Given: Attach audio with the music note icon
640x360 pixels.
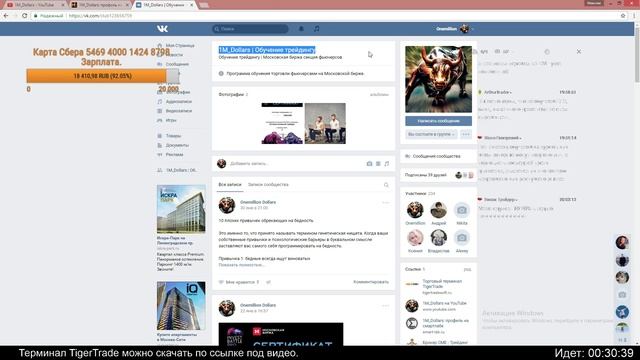Looking at the screenshot, I should coord(387,164).
